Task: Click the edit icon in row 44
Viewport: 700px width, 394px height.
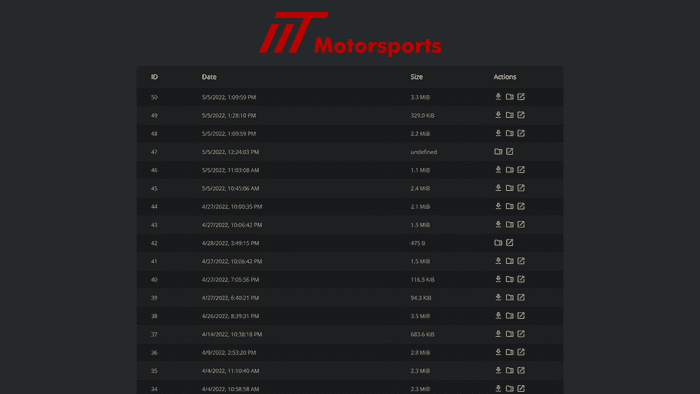Action: click(x=521, y=207)
